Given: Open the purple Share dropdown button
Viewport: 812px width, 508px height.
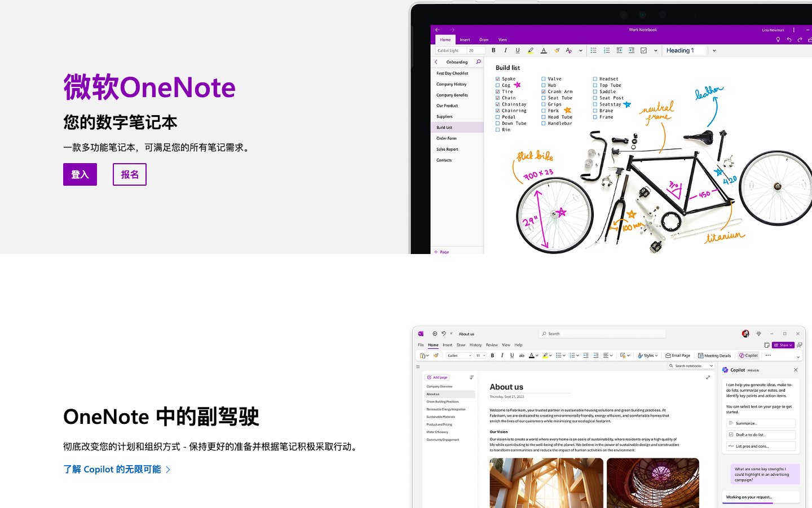Looking at the screenshot, I should point(783,345).
